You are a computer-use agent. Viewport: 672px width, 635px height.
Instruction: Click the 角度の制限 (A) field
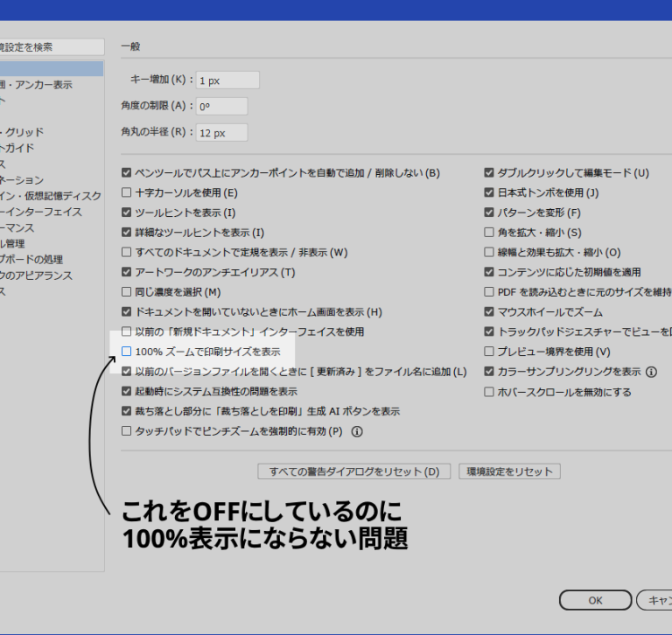(221, 106)
